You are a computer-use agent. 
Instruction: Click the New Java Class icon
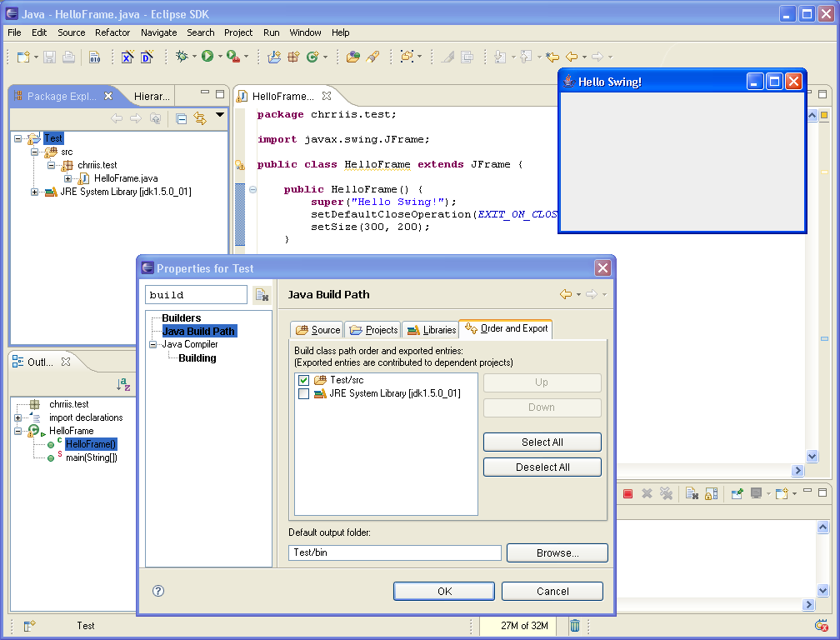[x=312, y=57]
